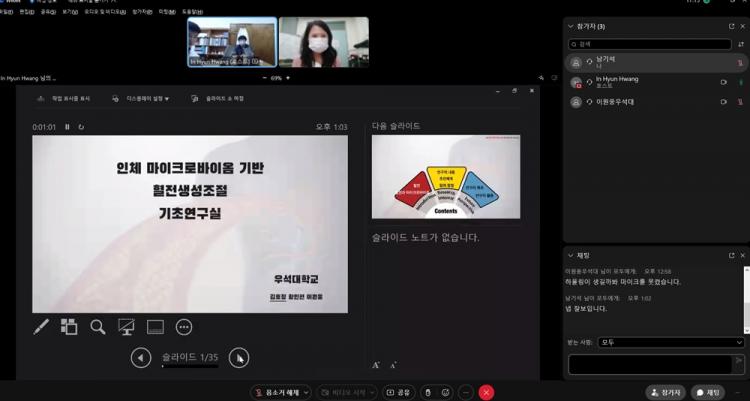Open more slide show options ellipsis
Screen dimensions: 750x401
coord(184,326)
